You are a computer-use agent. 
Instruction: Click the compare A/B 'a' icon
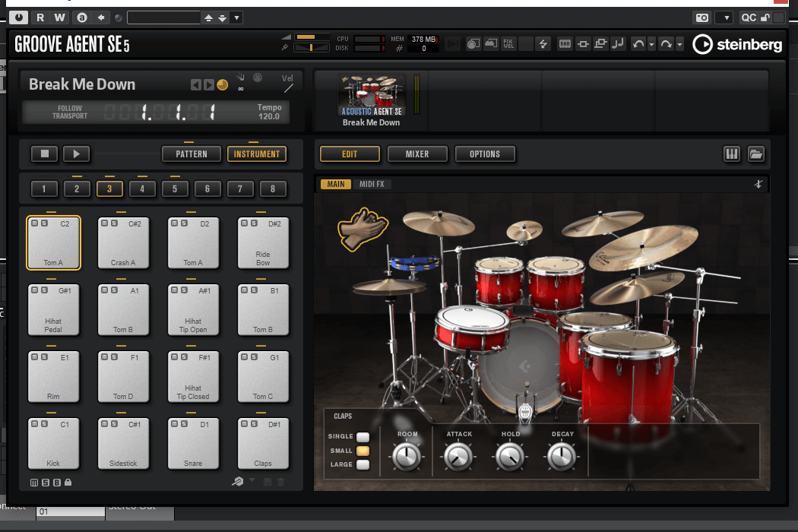point(81,17)
